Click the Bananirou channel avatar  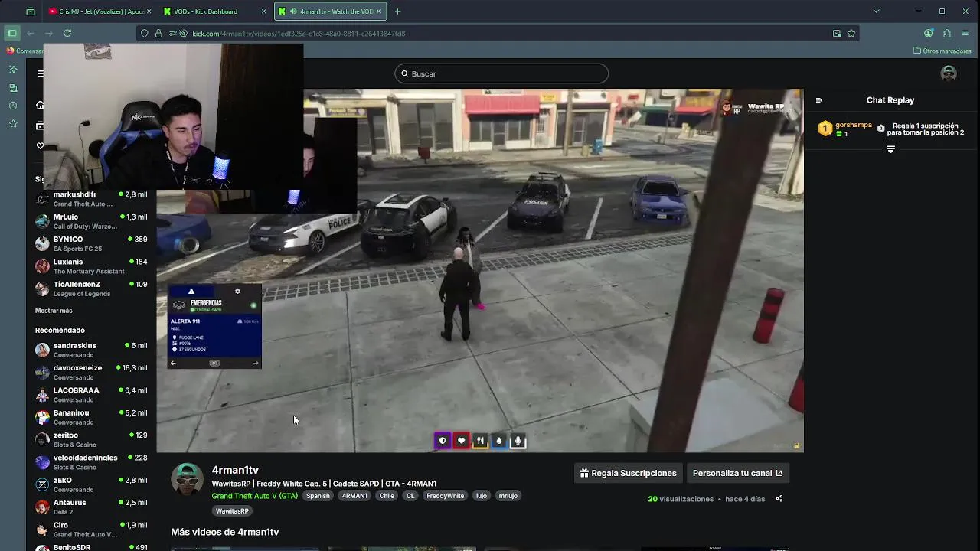42,417
